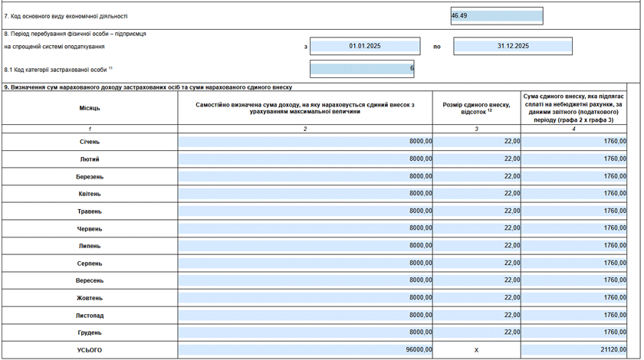Focus the contribution sum field for Грудень

coord(574,332)
